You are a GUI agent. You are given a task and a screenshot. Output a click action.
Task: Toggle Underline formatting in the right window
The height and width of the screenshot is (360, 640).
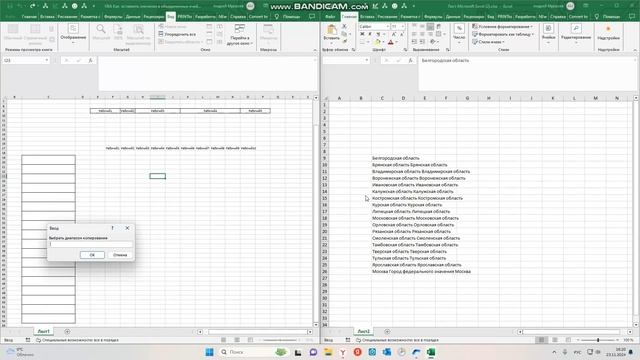(x=378, y=34)
